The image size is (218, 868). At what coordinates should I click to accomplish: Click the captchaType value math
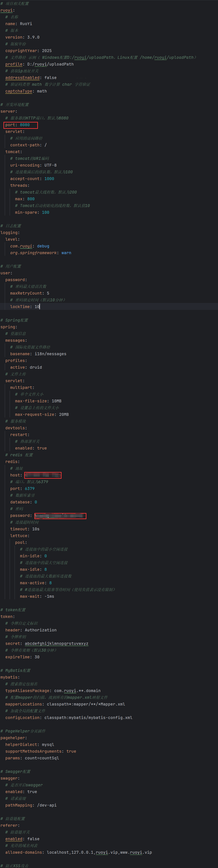click(42, 91)
